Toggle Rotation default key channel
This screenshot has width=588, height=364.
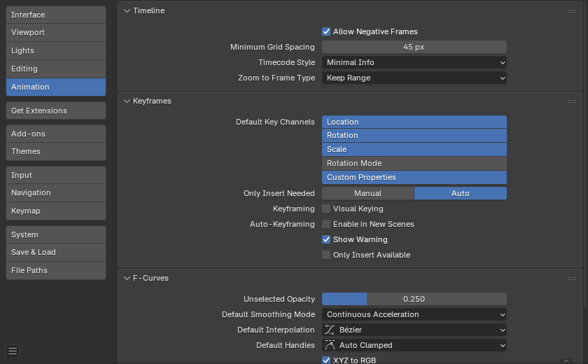tap(414, 135)
